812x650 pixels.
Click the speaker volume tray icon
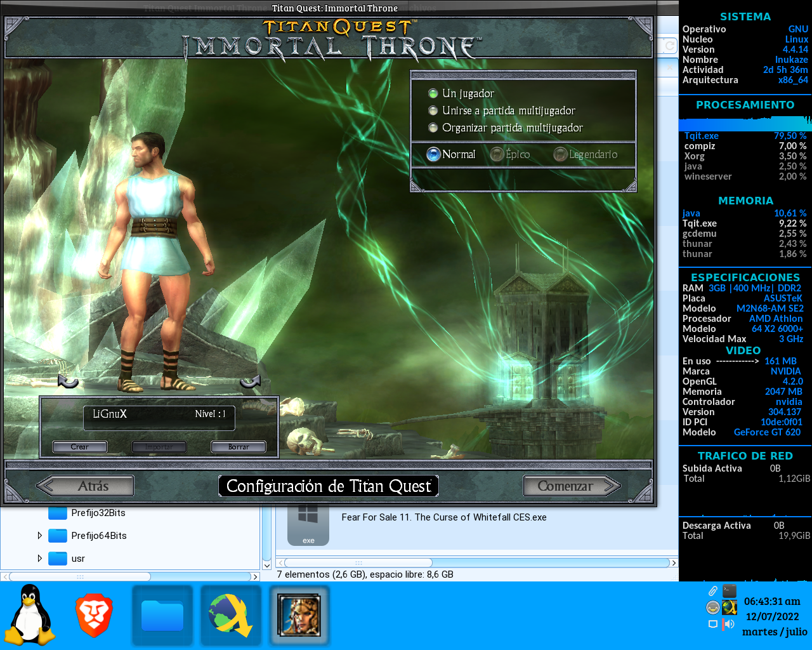tap(730, 624)
